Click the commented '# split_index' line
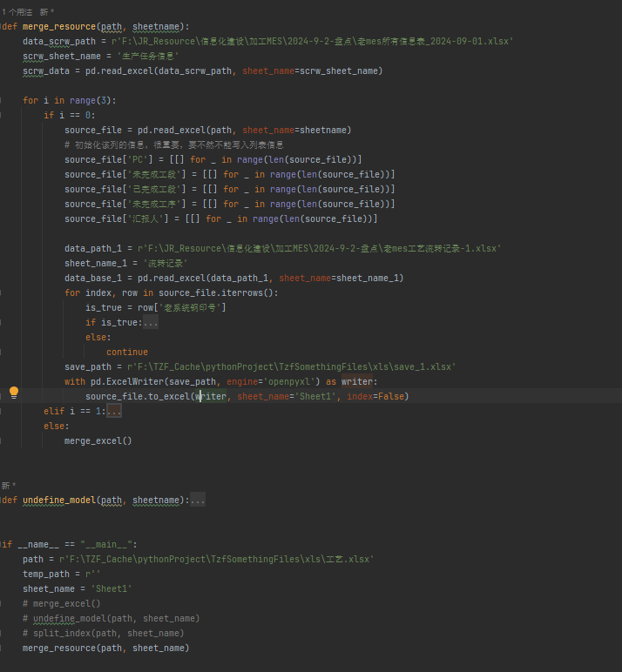 (103, 633)
